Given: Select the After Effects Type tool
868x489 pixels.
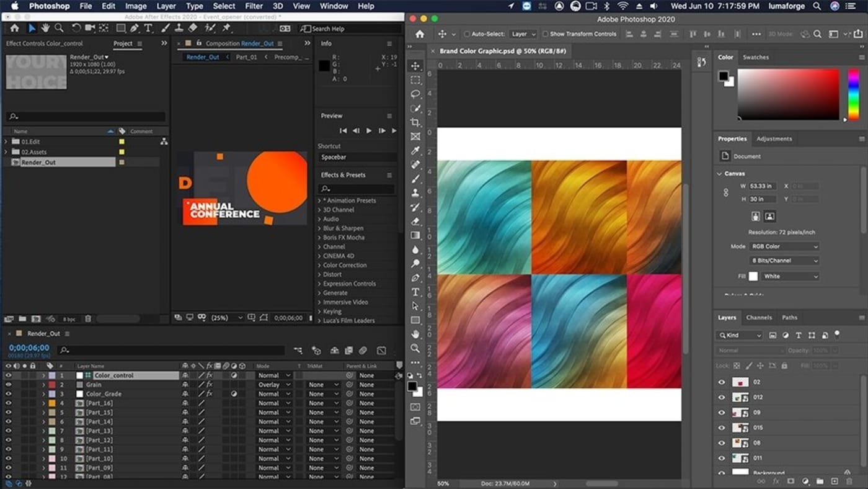Looking at the screenshot, I should tap(148, 28).
